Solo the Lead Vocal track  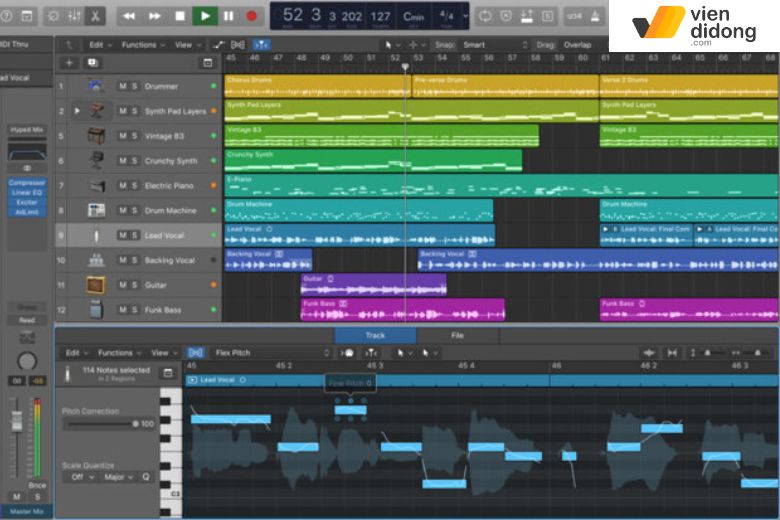(x=134, y=235)
